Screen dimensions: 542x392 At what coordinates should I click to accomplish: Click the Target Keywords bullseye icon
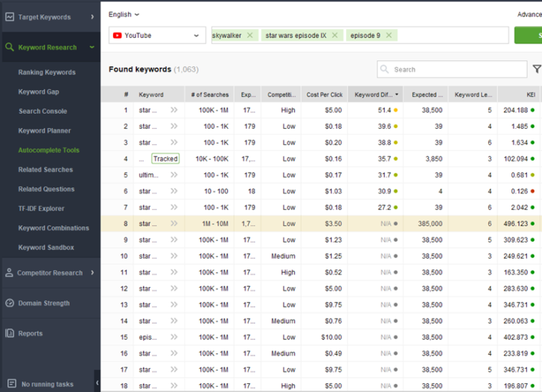[x=10, y=17]
